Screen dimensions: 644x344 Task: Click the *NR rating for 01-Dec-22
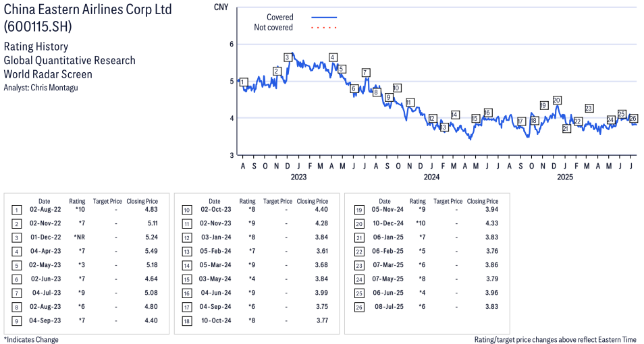click(79, 237)
